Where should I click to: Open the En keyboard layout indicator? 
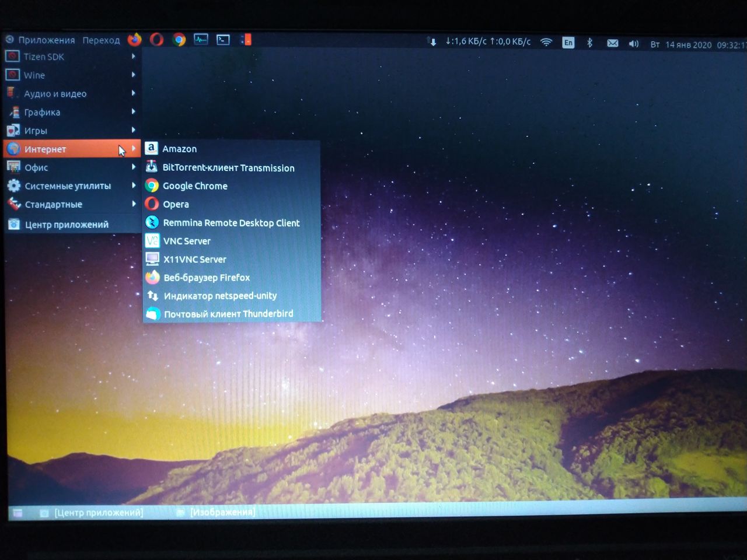coord(568,43)
